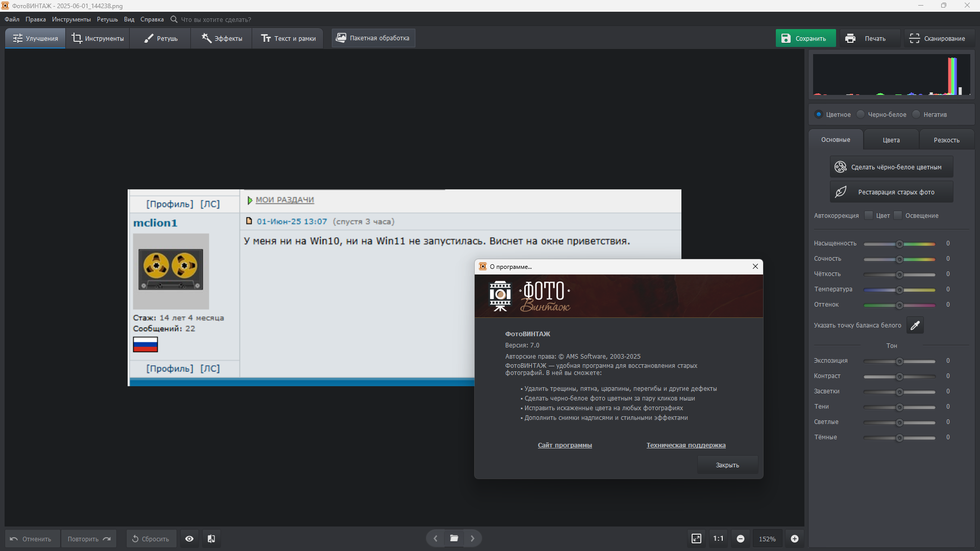Adjust the Светлые slider

tap(899, 422)
